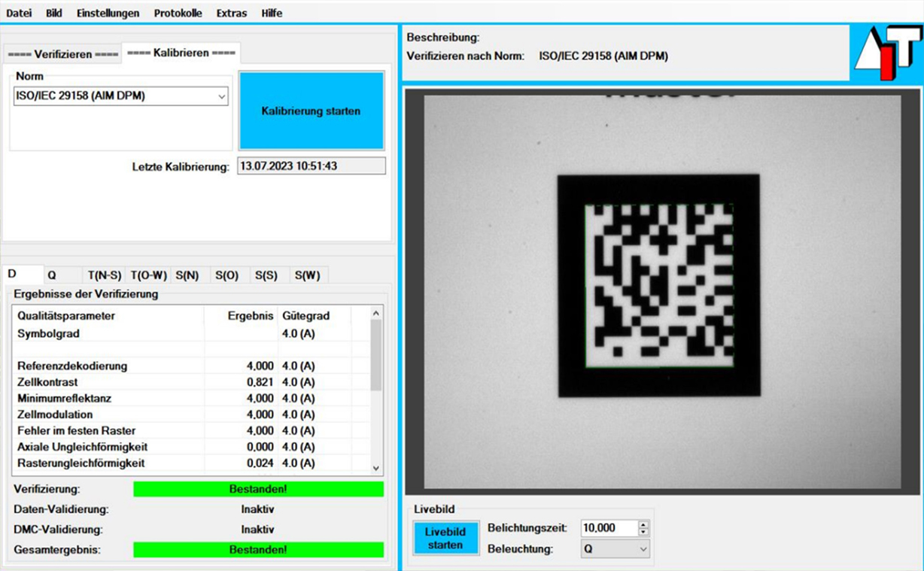Increase Belichtungszeit with the up arrow
924x571 pixels.
click(x=643, y=524)
